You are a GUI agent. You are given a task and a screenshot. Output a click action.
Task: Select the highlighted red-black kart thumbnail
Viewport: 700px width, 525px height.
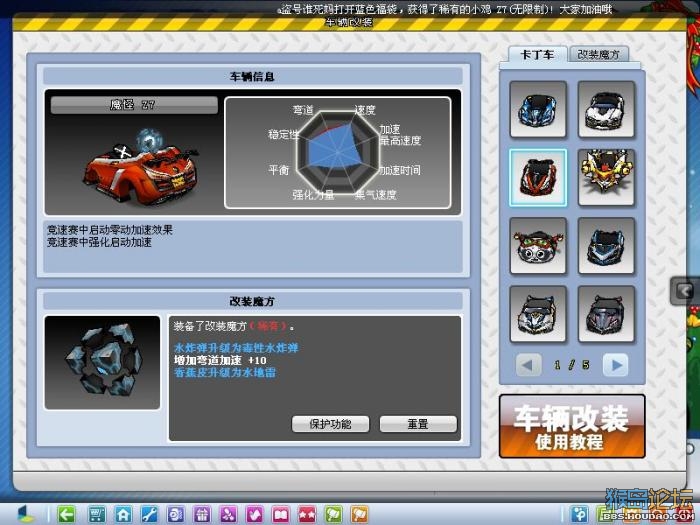coord(538,178)
